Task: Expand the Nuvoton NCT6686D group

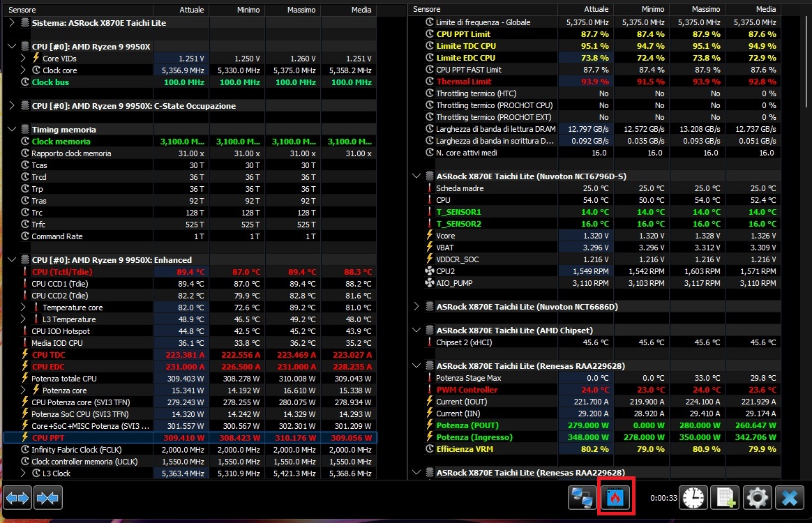Action: [416, 307]
